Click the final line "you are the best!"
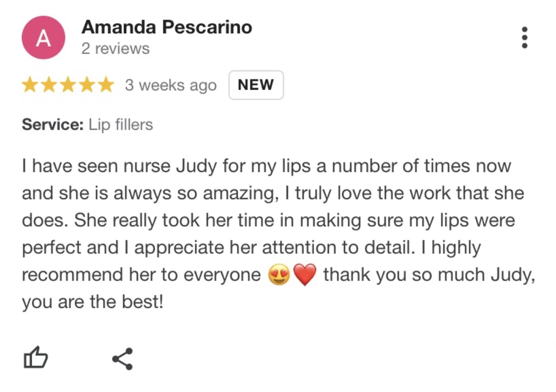The image size is (556, 392). coord(93,302)
